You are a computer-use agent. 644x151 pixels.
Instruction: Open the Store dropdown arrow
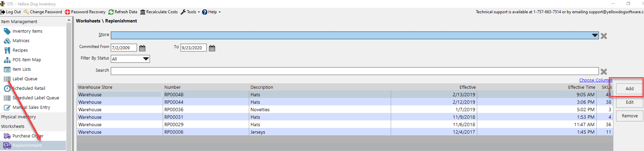[595, 35]
